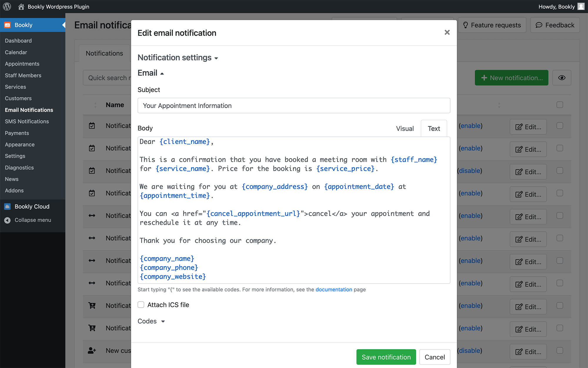This screenshot has height=368, width=588.
Task: Click the Collapse menu arrow icon
Action: pos(8,220)
